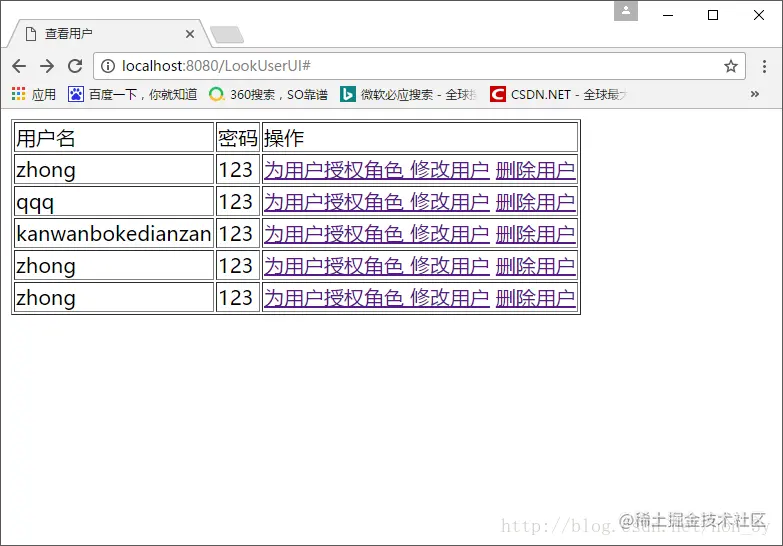The height and width of the screenshot is (546, 783).
Task: Click the 密码 column header
Action: (x=238, y=137)
